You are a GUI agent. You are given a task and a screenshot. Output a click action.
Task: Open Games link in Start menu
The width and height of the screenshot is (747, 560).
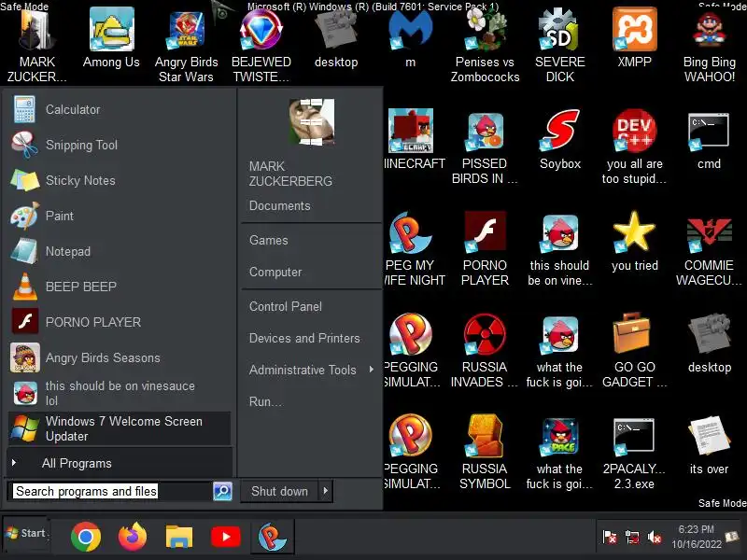(x=269, y=240)
